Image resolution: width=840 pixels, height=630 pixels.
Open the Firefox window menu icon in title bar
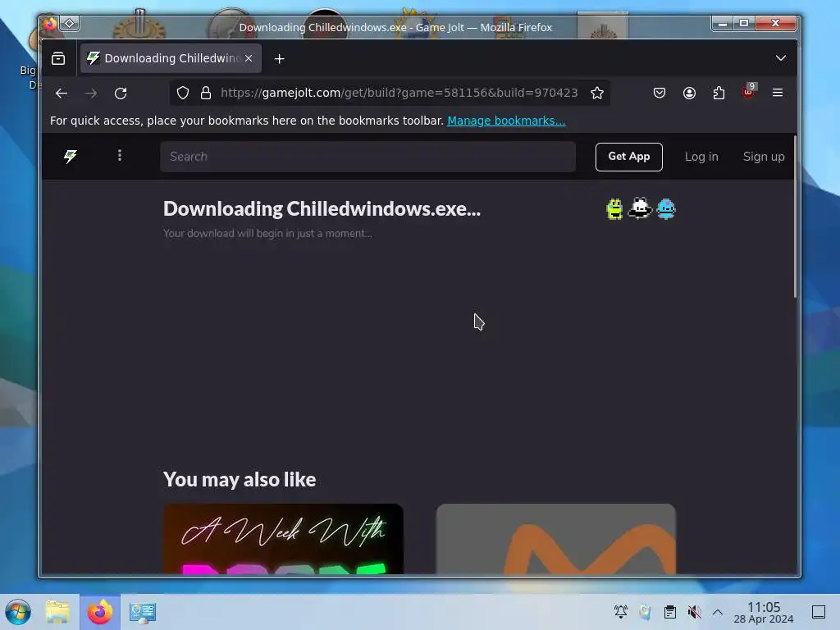click(49, 24)
